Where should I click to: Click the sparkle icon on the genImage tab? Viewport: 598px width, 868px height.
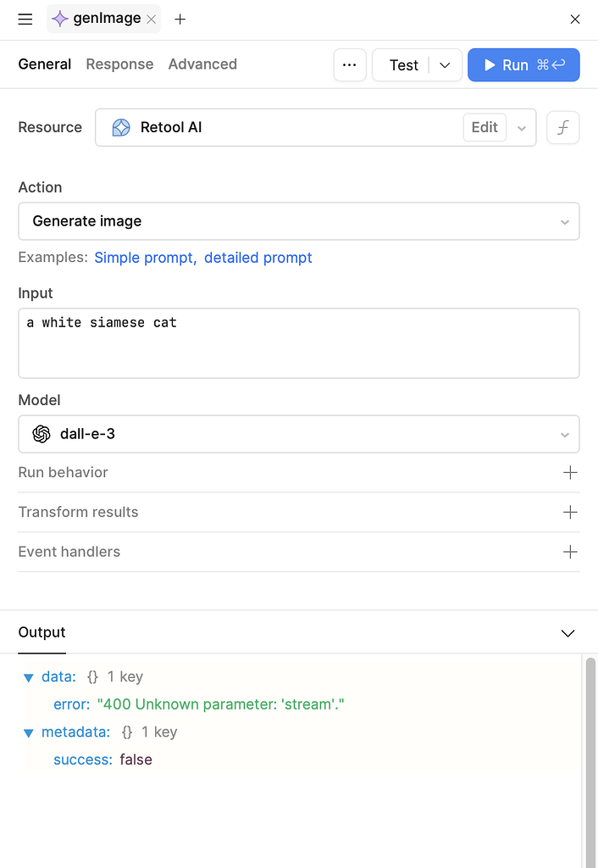click(59, 19)
